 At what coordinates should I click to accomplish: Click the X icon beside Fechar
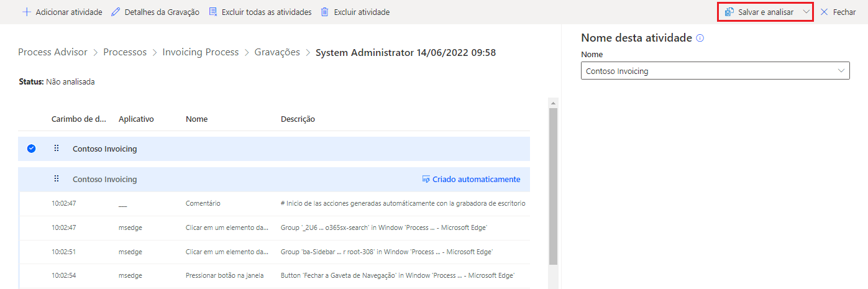click(825, 12)
